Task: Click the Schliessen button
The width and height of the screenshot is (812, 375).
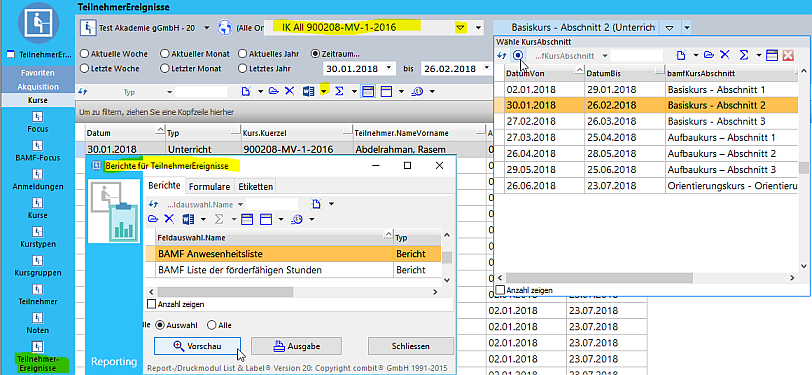Action: click(x=411, y=346)
